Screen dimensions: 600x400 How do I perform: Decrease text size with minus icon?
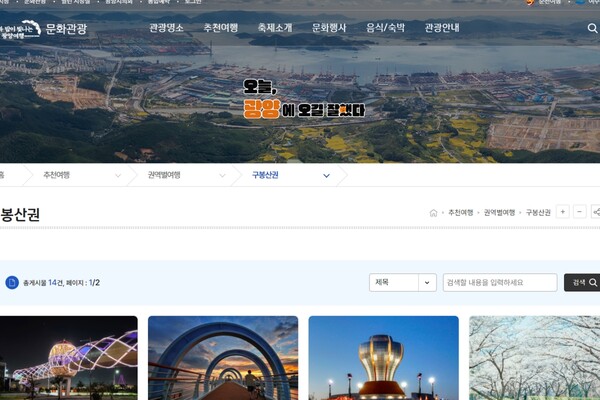pos(580,212)
